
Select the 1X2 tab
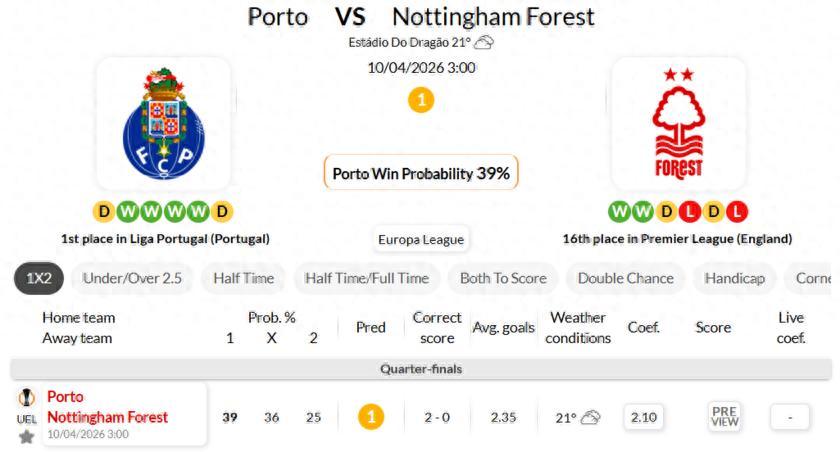pyautogui.click(x=39, y=278)
